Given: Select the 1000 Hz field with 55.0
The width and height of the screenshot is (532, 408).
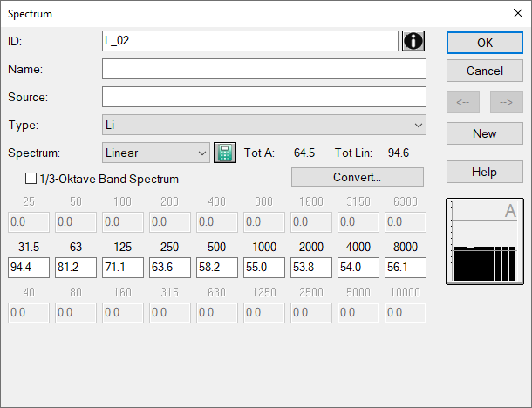Looking at the screenshot, I should [x=264, y=268].
